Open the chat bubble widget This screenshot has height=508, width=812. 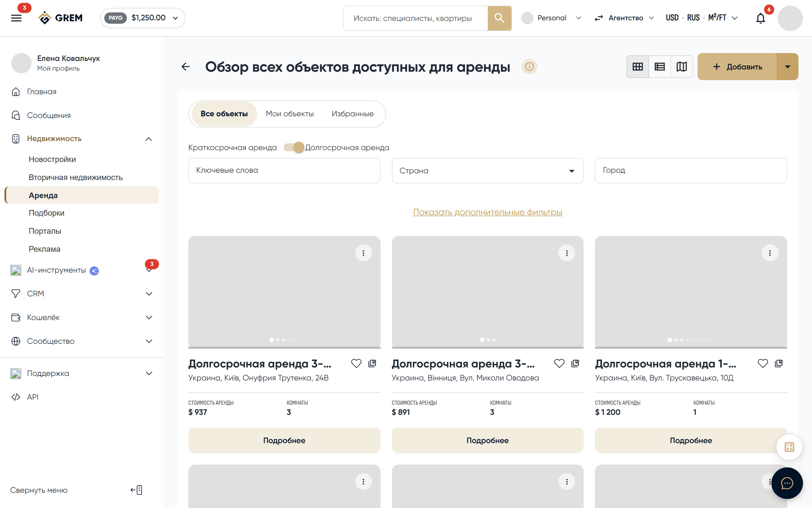point(787,483)
